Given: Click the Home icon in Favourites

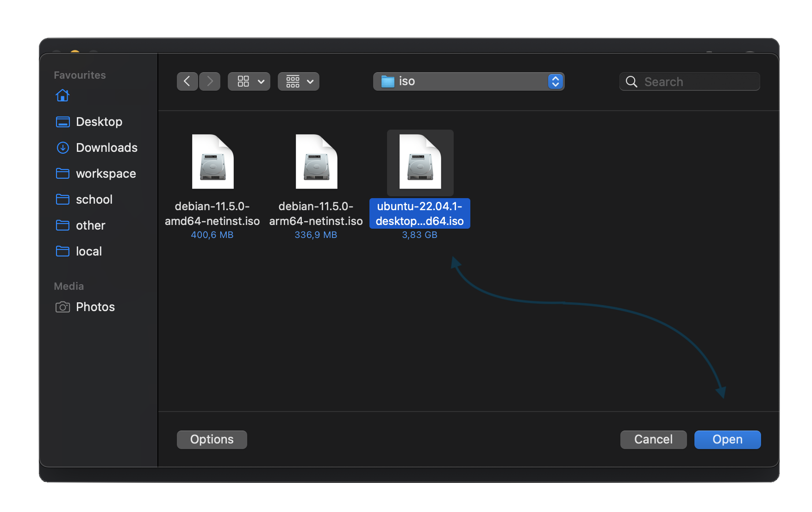Looking at the screenshot, I should pyautogui.click(x=62, y=95).
